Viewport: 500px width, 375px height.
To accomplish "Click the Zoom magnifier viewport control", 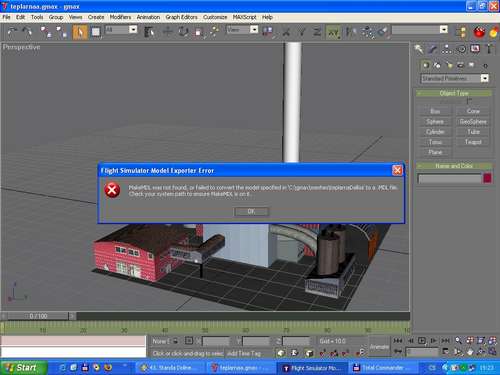I will (459, 341).
